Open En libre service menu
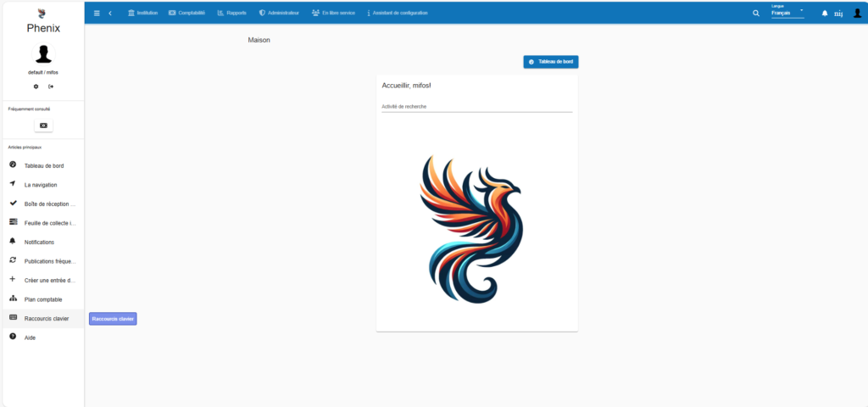Screen dimensions: 868x407 [x=333, y=13]
